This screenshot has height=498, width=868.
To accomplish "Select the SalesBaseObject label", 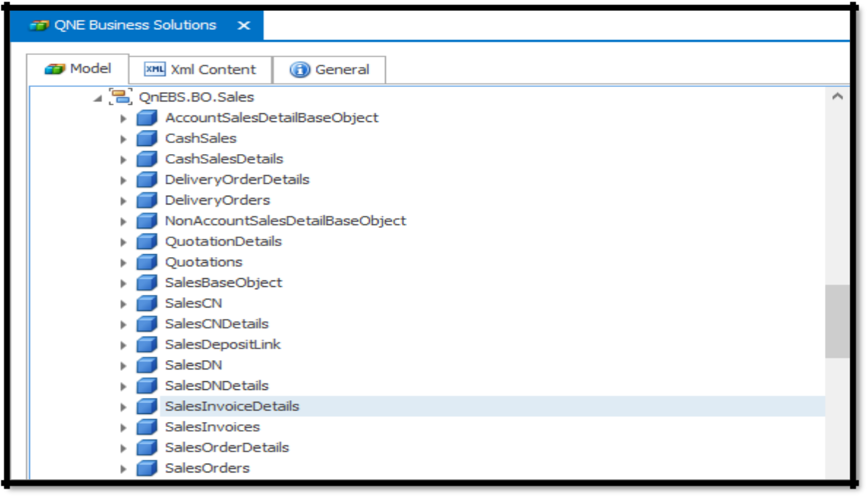I will click(224, 283).
